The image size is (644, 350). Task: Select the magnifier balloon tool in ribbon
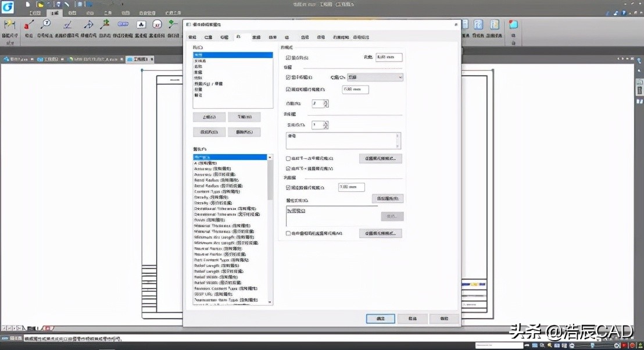46,24
